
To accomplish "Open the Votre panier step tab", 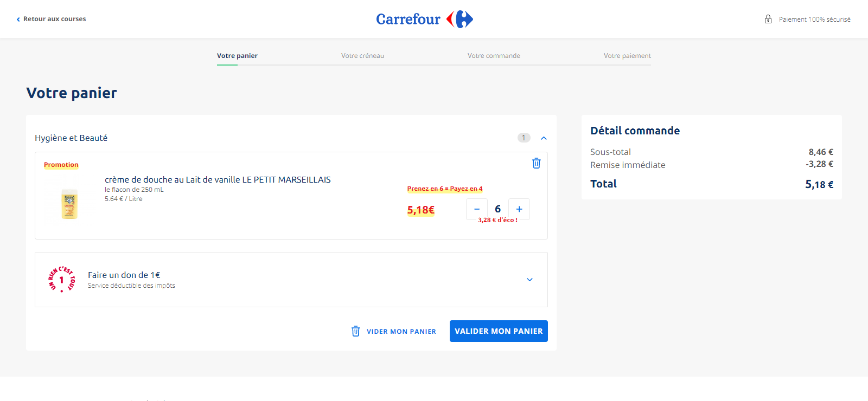I will tap(237, 56).
